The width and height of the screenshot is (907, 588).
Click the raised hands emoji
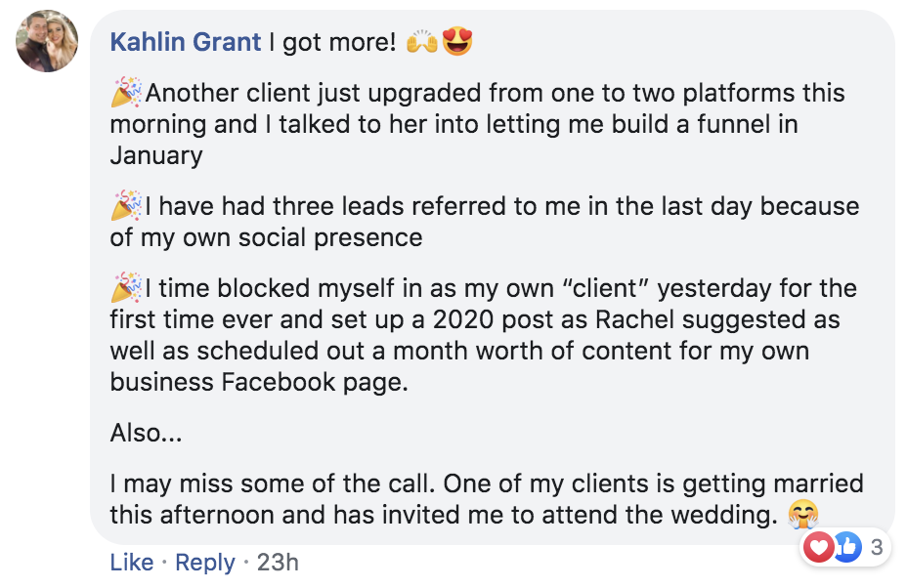point(421,42)
